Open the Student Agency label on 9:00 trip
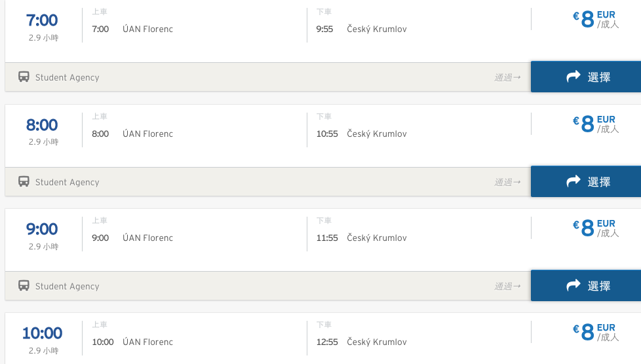This screenshot has width=641, height=364. (x=67, y=286)
